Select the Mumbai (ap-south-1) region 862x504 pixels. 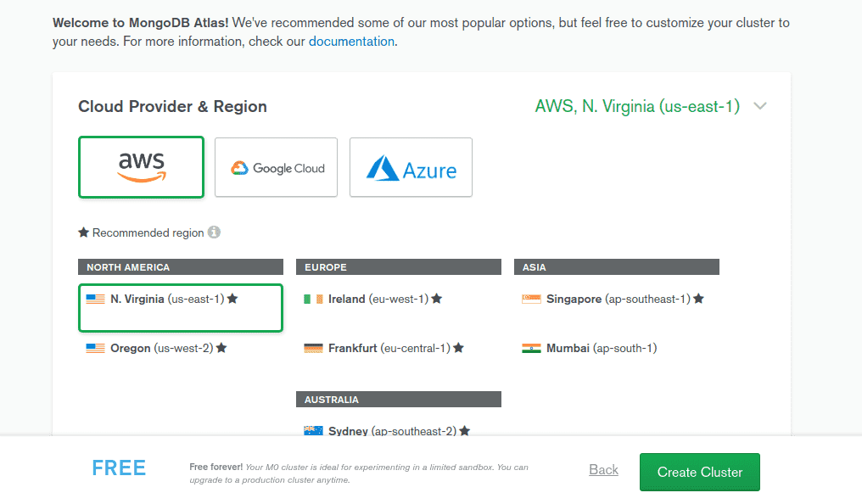(x=616, y=348)
